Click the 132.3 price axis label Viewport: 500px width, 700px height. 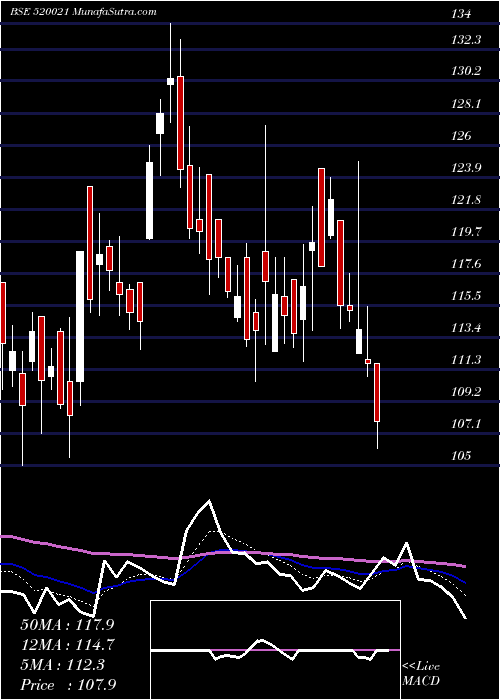[x=467, y=40]
